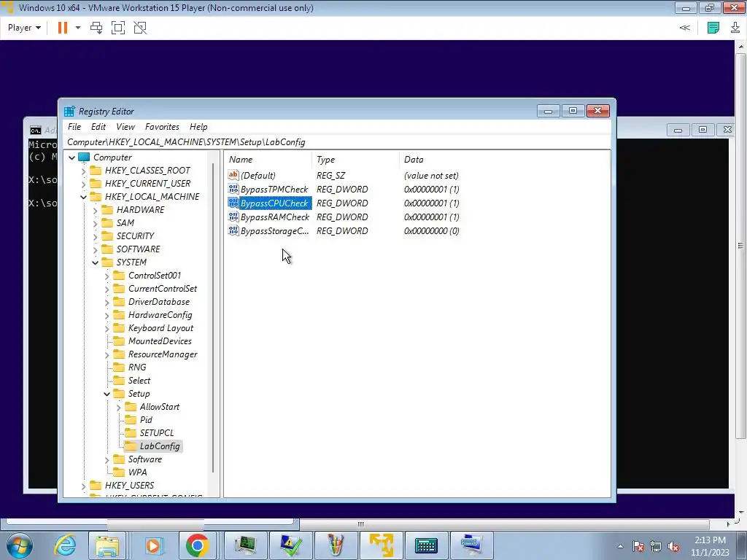Viewport: 747px width, 560px height.
Task: Expand the AllowStart key
Action: click(118, 407)
